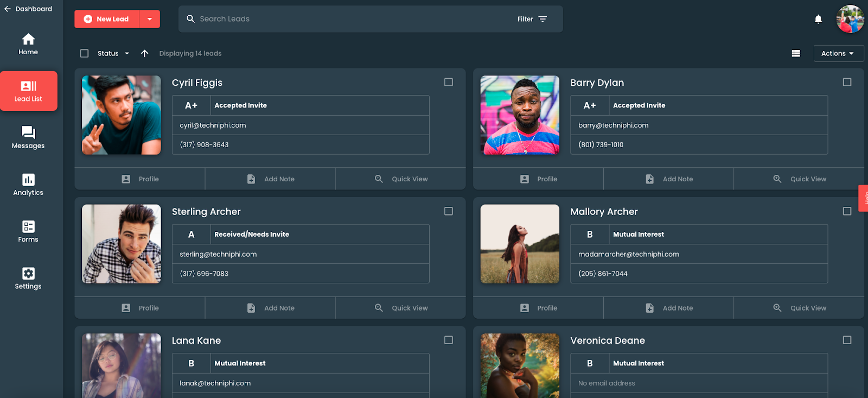Click Barry Dylan's Quick View magnifier icon

coord(777,179)
